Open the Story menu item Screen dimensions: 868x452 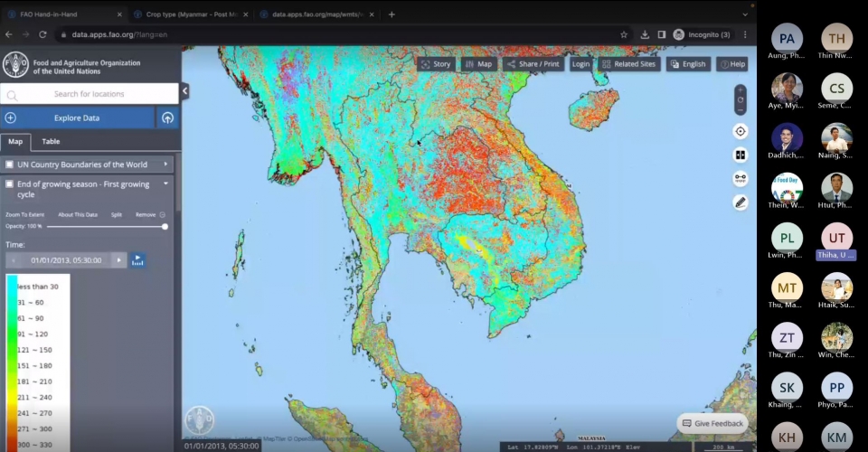436,64
